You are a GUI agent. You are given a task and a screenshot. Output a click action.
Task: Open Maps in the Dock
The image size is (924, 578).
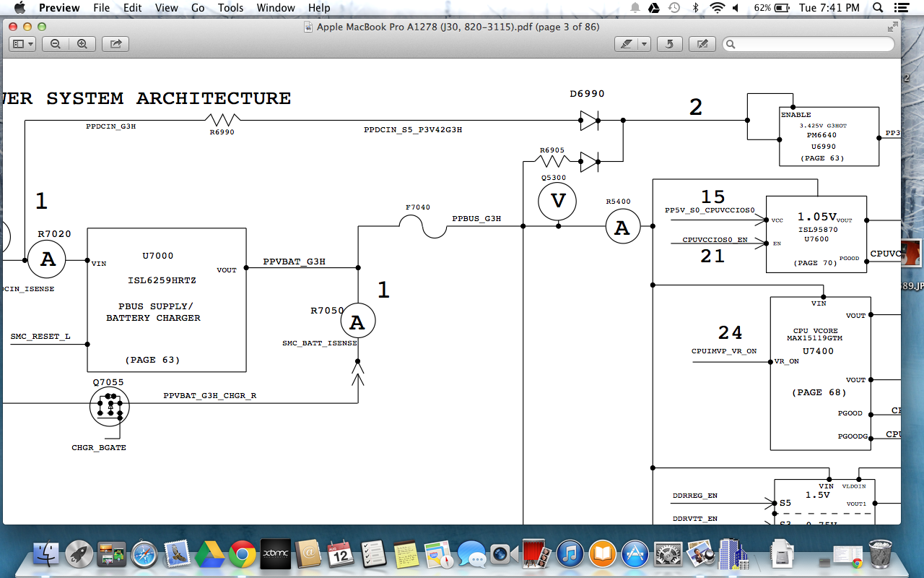(439, 555)
